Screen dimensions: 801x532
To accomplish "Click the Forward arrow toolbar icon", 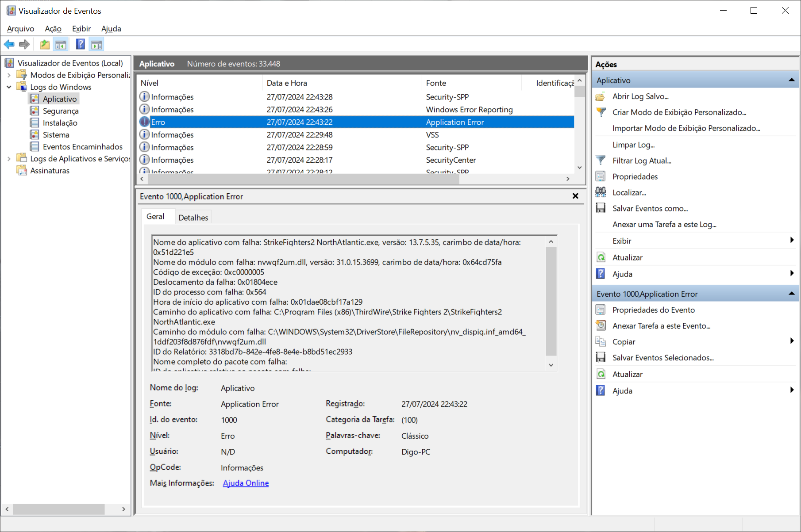I will (x=24, y=44).
